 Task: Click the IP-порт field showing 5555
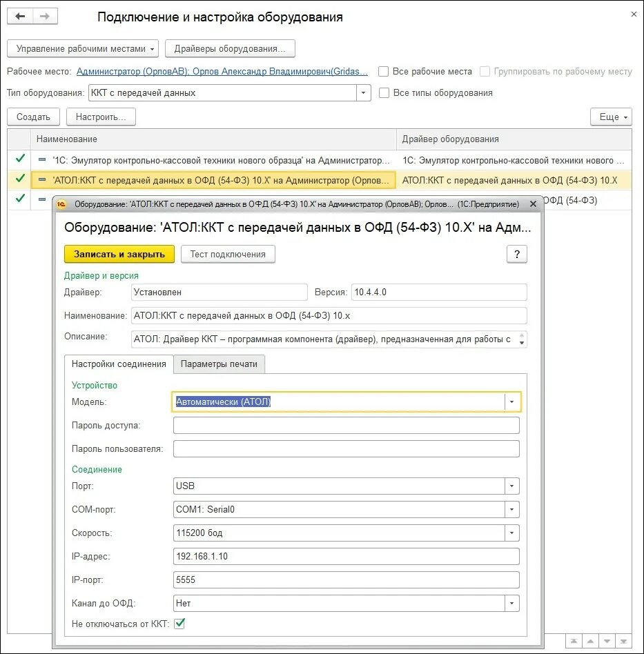(x=346, y=579)
